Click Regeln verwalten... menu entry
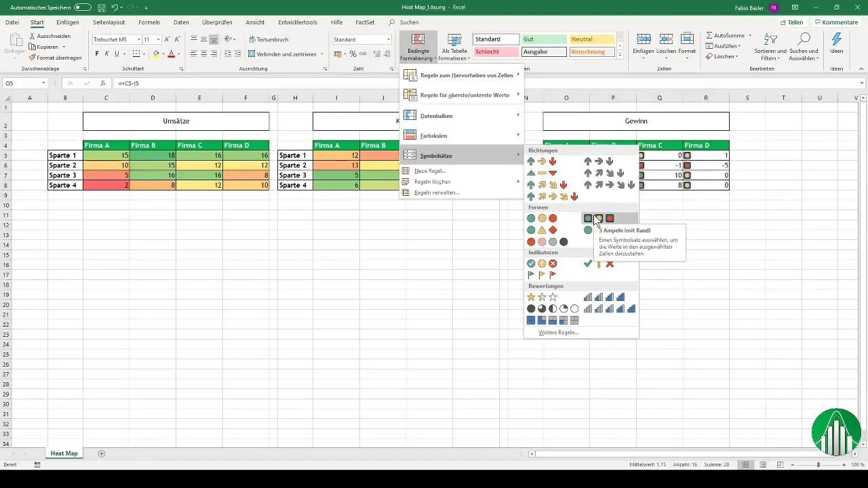The height and width of the screenshot is (488, 868). 436,192
